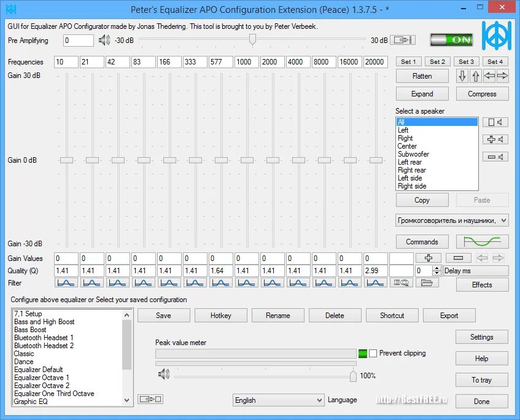Screen dimensions: 520x420
Task: Open the green frequency response graph button
Action: click(482, 241)
